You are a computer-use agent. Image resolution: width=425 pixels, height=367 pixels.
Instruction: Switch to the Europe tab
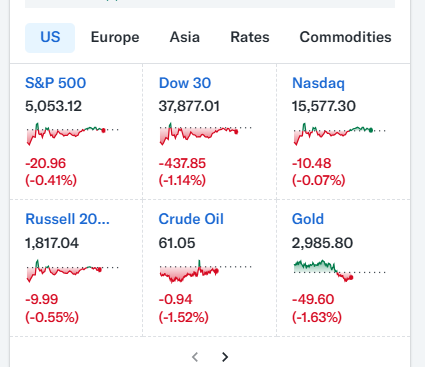tap(115, 38)
